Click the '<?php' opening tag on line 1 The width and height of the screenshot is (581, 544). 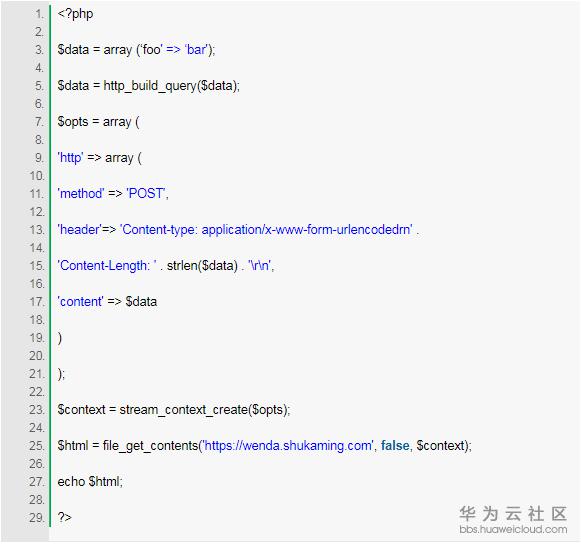(x=75, y=14)
